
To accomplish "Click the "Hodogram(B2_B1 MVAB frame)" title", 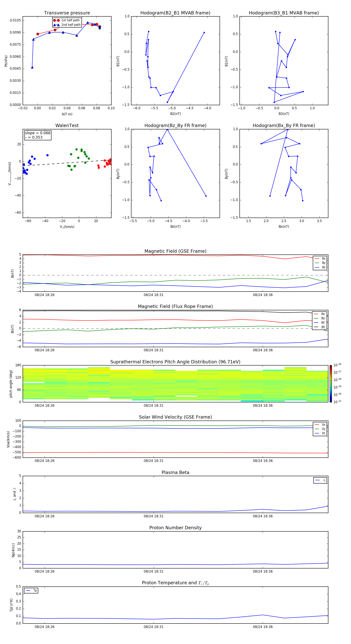I will [175, 13].
